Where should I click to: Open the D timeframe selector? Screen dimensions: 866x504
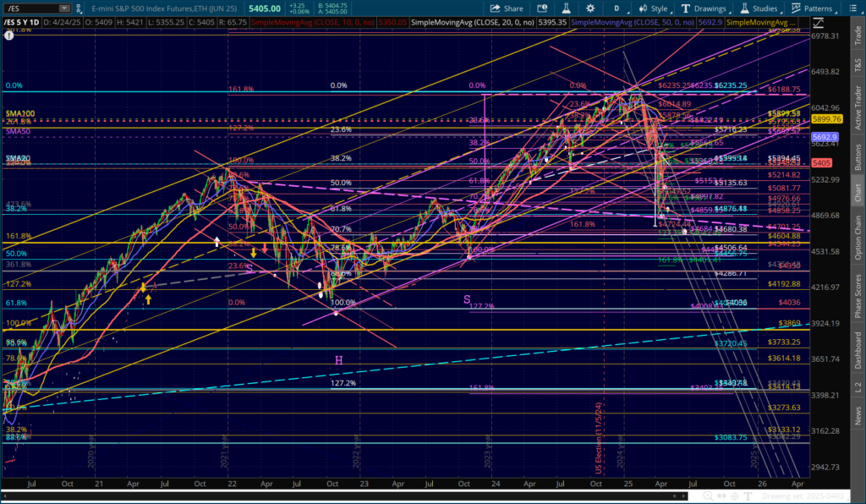[617, 8]
